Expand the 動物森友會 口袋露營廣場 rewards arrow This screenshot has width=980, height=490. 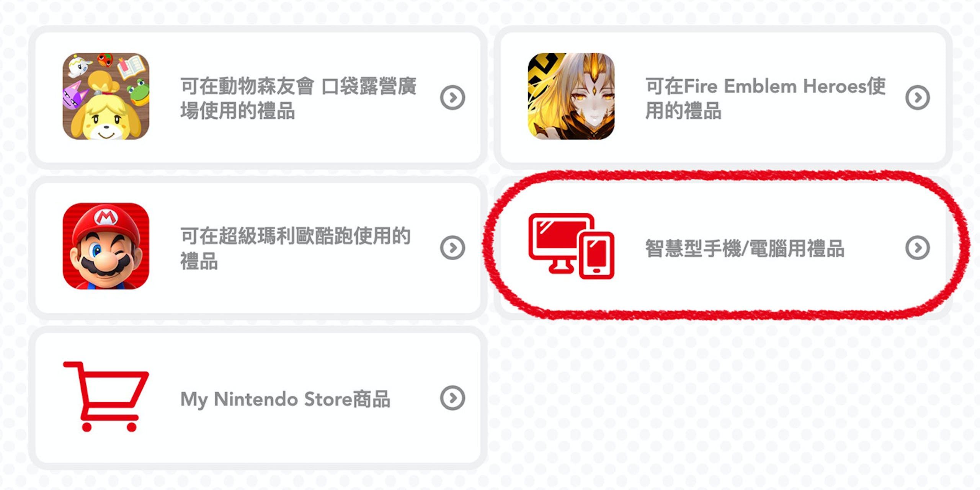(x=452, y=98)
